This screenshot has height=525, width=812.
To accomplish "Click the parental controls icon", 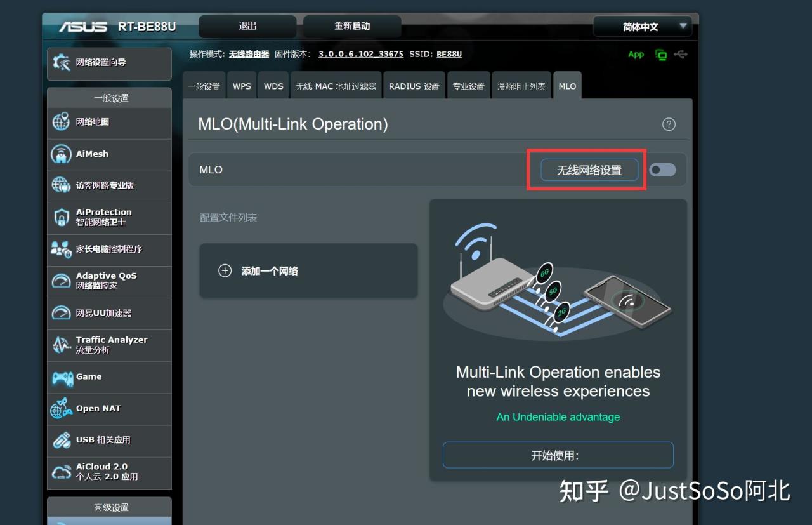I will (x=61, y=249).
